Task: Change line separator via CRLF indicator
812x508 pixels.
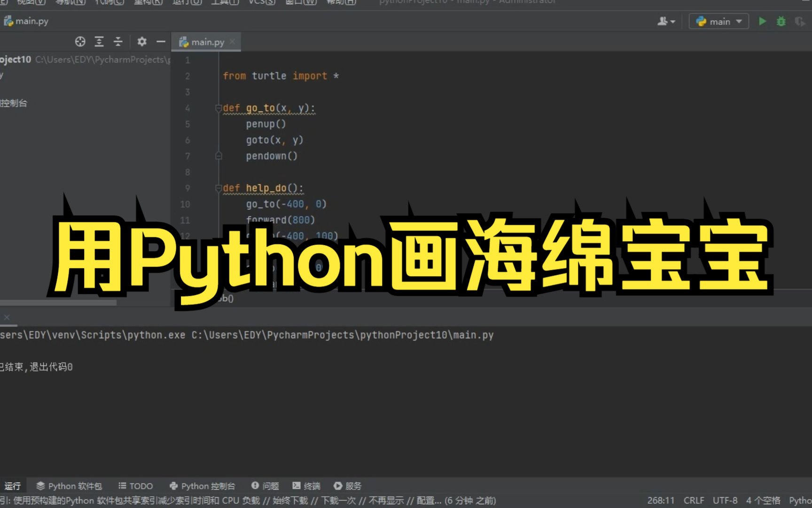Action: click(694, 500)
